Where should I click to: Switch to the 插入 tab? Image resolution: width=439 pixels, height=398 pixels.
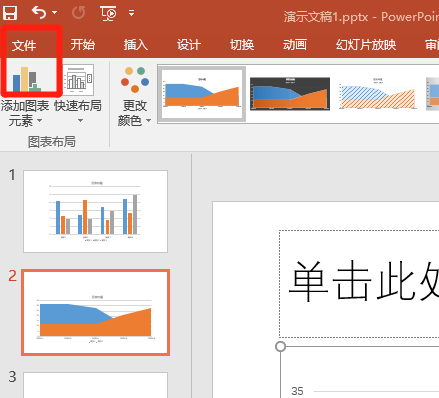tap(136, 44)
